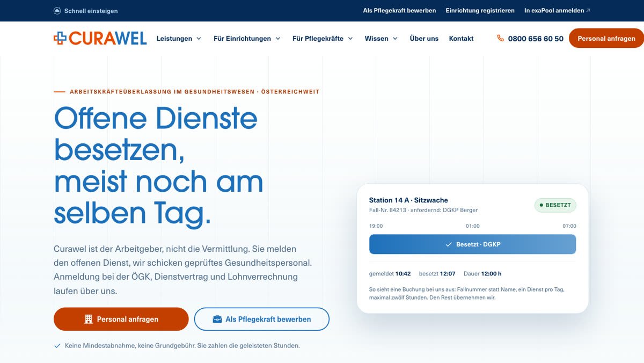Click the Curawel cross logo icon
Screen dimensions: 644x363
[60, 38]
